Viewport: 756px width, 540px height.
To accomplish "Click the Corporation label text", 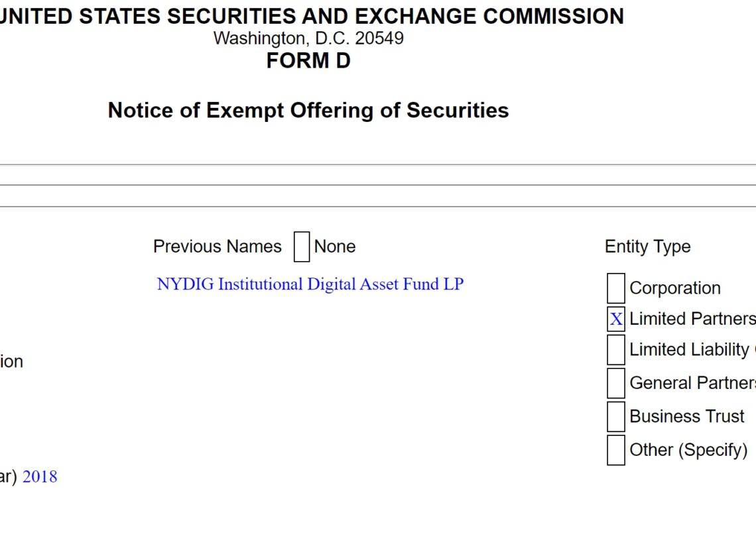I will pos(674,288).
